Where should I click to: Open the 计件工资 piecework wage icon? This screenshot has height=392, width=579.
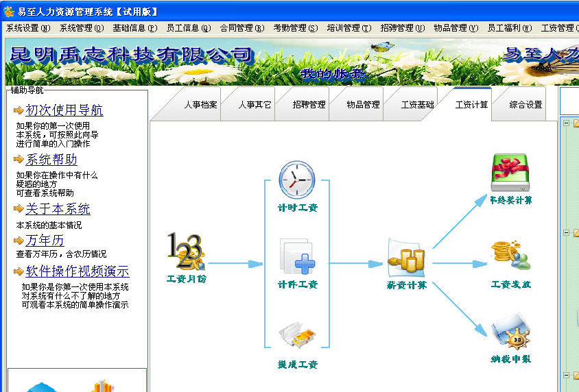[x=297, y=258]
